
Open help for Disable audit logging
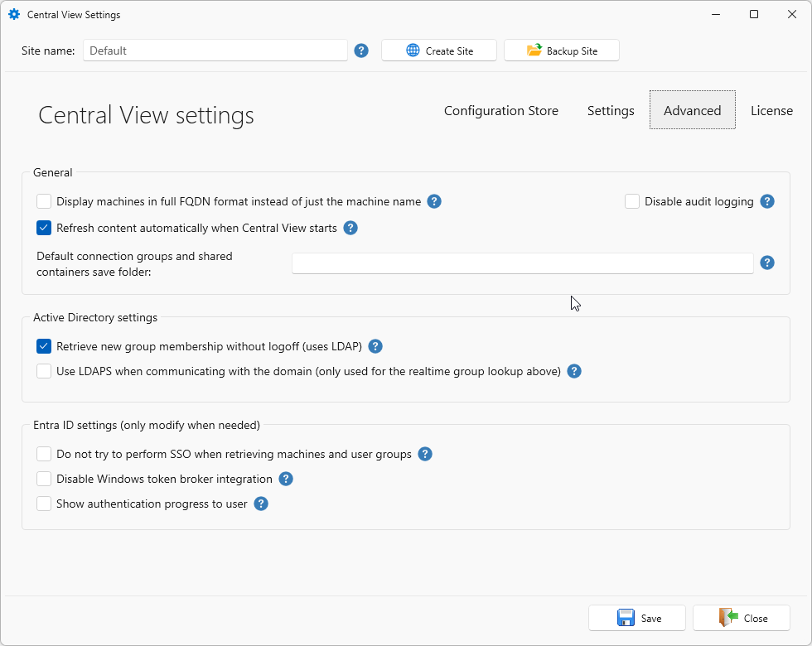(x=767, y=201)
